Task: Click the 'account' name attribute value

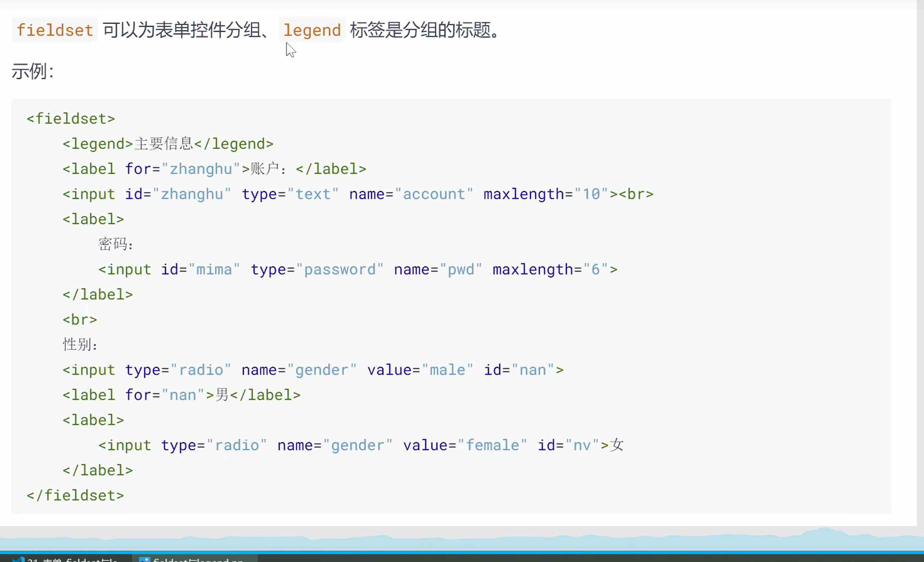Action: (434, 194)
